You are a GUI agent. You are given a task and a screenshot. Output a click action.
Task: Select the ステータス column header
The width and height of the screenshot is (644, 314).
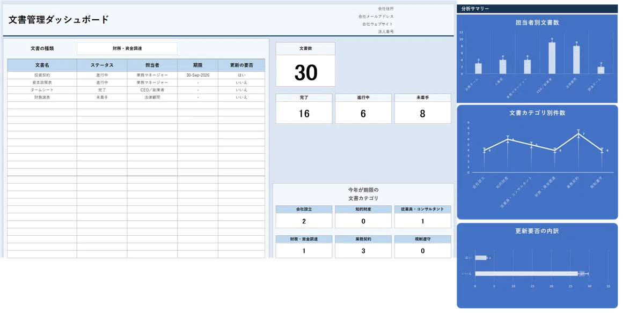coord(102,65)
